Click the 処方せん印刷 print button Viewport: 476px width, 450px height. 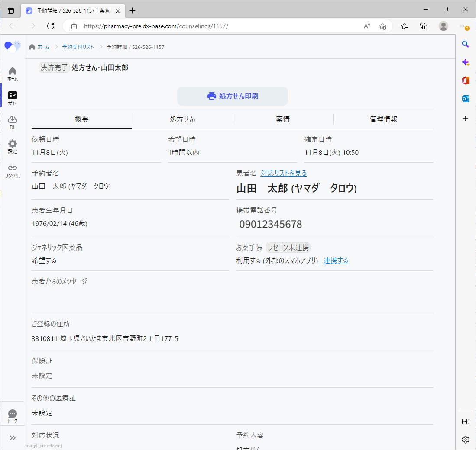tap(233, 96)
